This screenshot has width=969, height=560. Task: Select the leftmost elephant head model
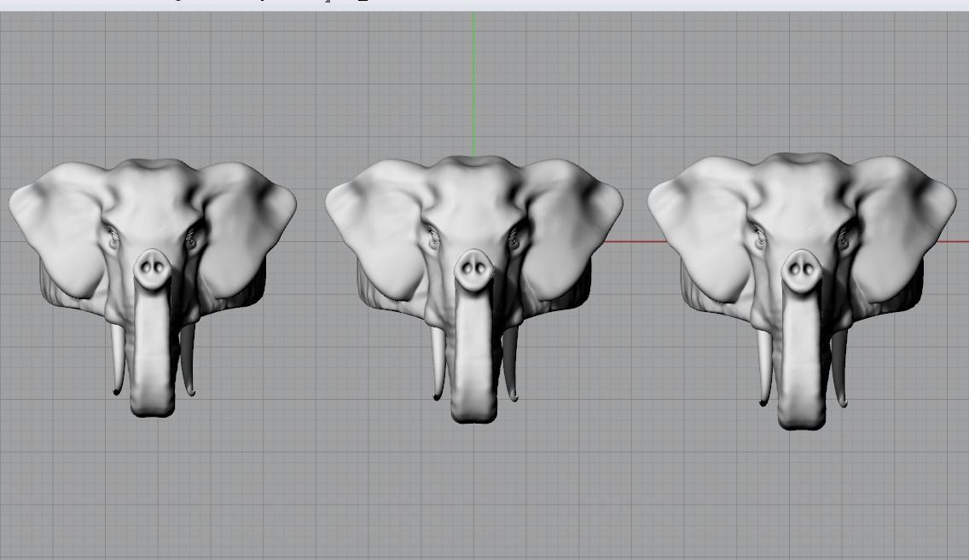coord(153,288)
